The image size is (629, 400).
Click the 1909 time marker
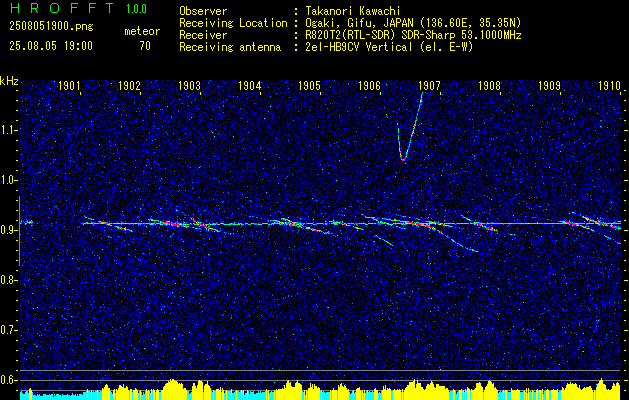(549, 85)
